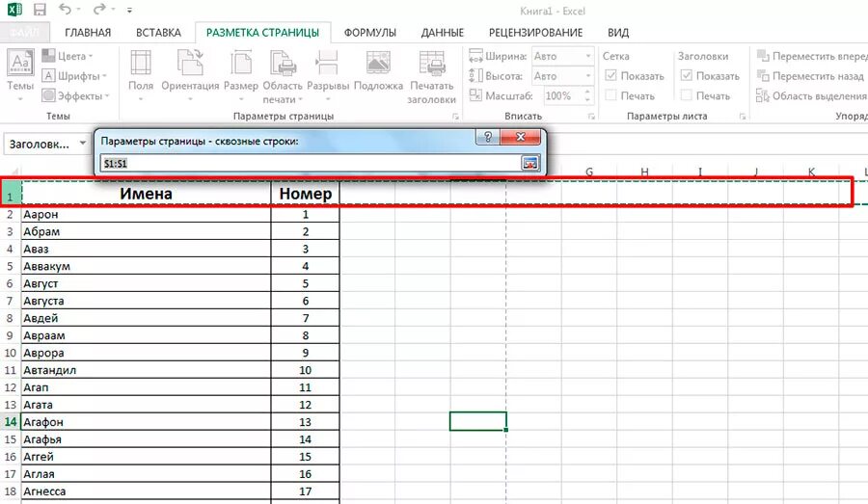Click the Undo arrow icon
Image resolution: width=868 pixels, height=504 pixels.
(x=66, y=10)
